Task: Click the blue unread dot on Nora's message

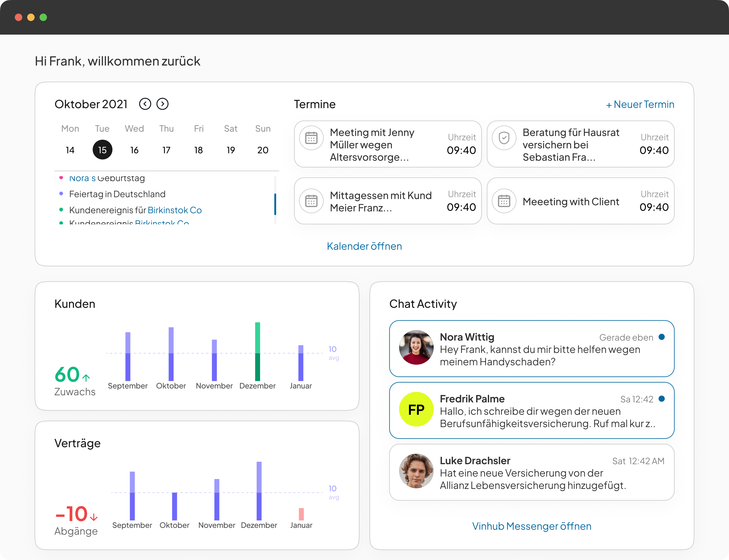Action: pos(662,337)
